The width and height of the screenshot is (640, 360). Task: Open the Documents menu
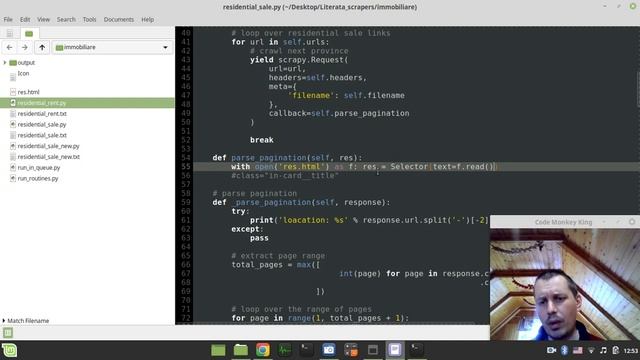tap(119, 19)
